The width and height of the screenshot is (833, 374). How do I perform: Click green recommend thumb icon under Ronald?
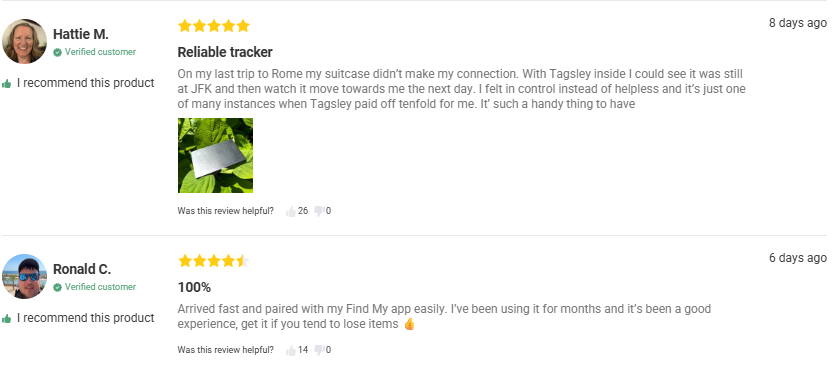tap(7, 318)
